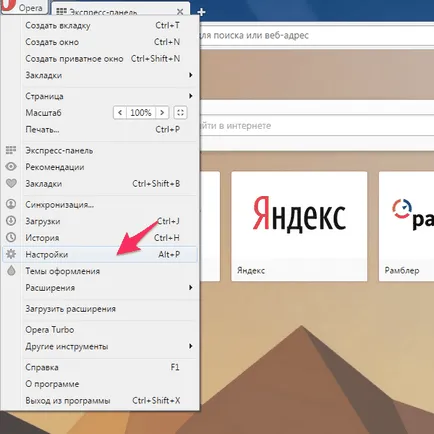The height and width of the screenshot is (434, 434).
Task: Click the heart icon beside Закладки
Action: click(11, 183)
